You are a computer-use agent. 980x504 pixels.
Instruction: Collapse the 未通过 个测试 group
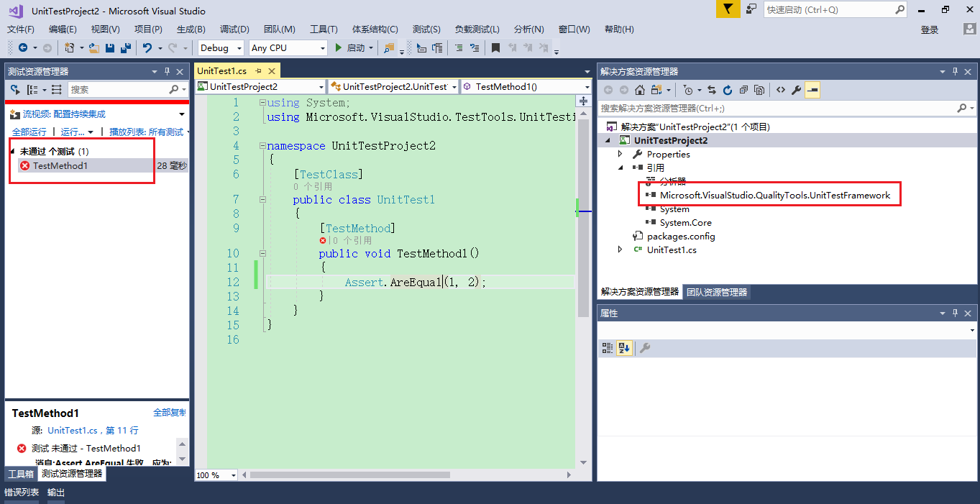click(13, 152)
